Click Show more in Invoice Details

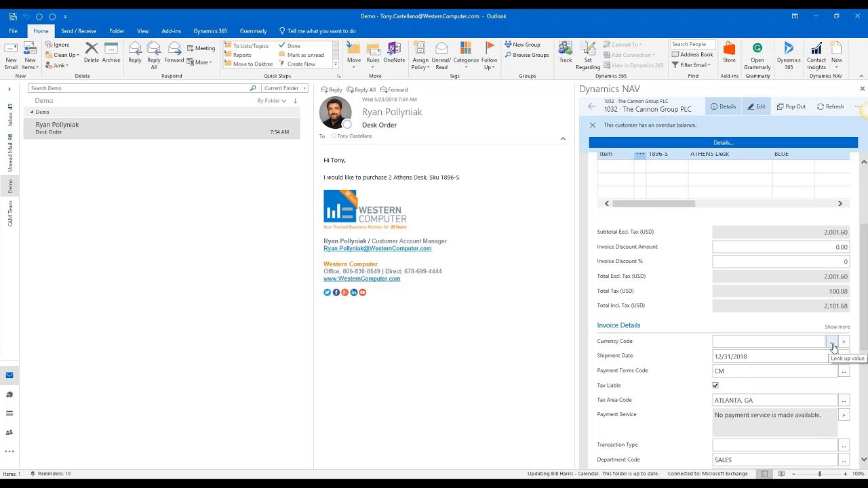(837, 327)
